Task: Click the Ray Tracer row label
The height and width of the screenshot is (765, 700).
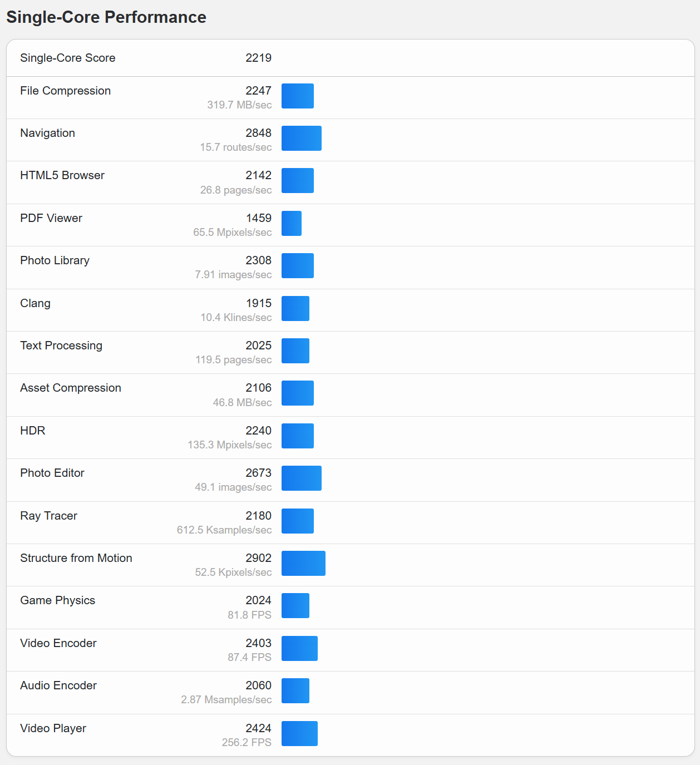Action: point(48,516)
